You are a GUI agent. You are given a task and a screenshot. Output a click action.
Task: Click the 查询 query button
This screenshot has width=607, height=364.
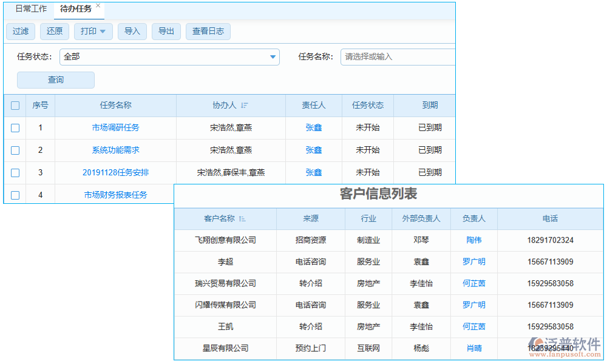pyautogui.click(x=55, y=79)
